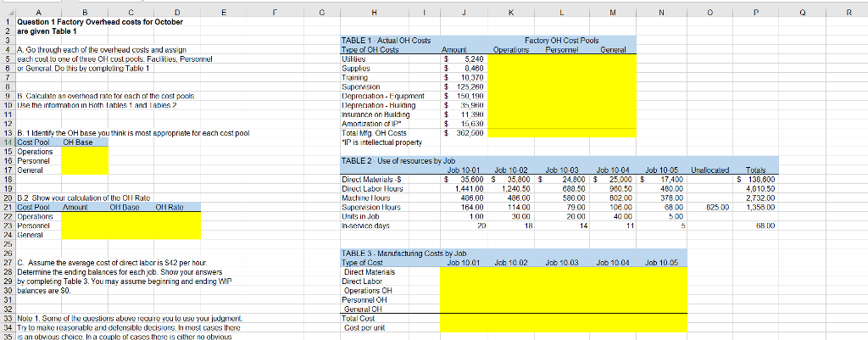This screenshot has width=868, height=340.
Task: Click the OH Rate header in row 21
Action: pos(170,207)
